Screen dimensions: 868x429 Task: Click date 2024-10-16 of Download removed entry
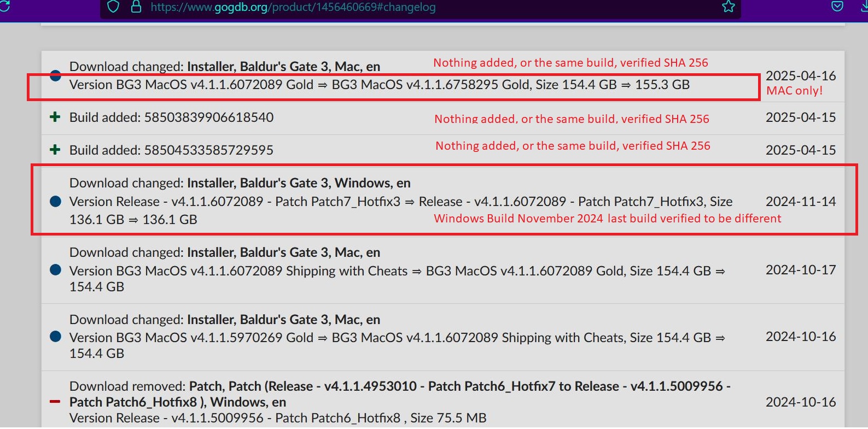point(801,402)
